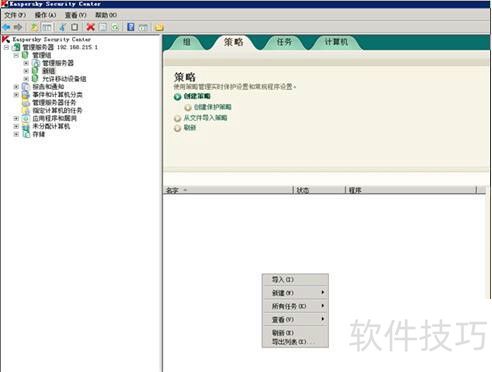Screen dimensions: 492x372
Task: Expand the 报告和通知 tree node
Action: [16, 87]
